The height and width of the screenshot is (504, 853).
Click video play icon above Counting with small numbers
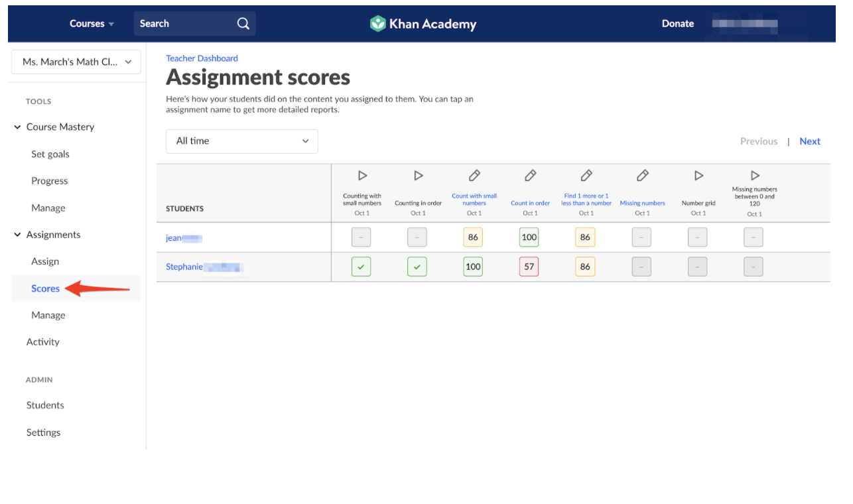[x=362, y=176]
